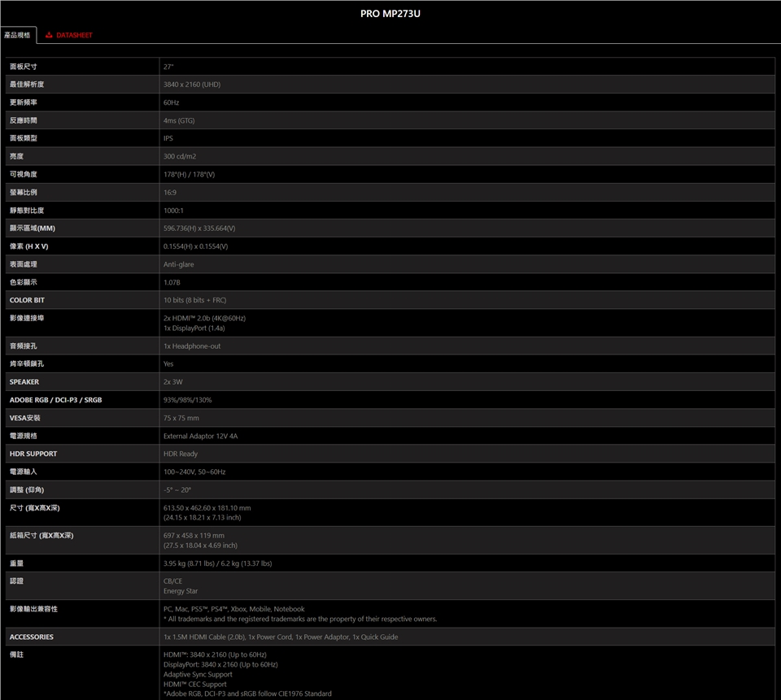Select the Adaptive Sync Support line
781x700 pixels.
[x=198, y=675]
